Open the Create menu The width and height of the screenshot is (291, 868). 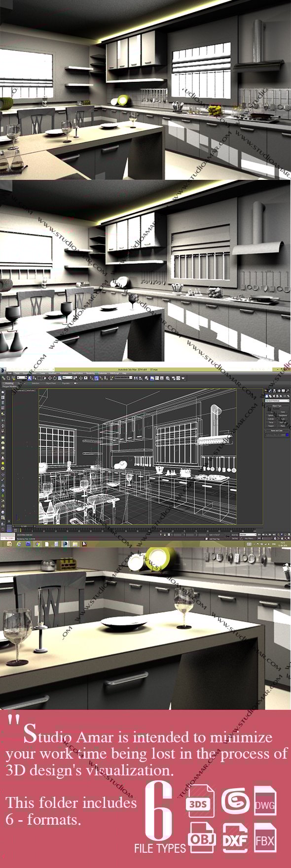pos(42,373)
